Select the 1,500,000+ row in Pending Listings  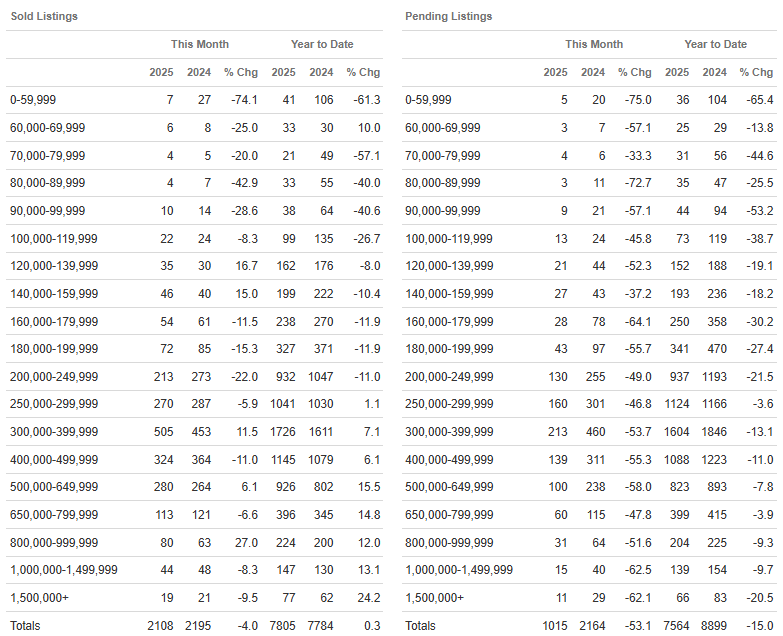589,598
